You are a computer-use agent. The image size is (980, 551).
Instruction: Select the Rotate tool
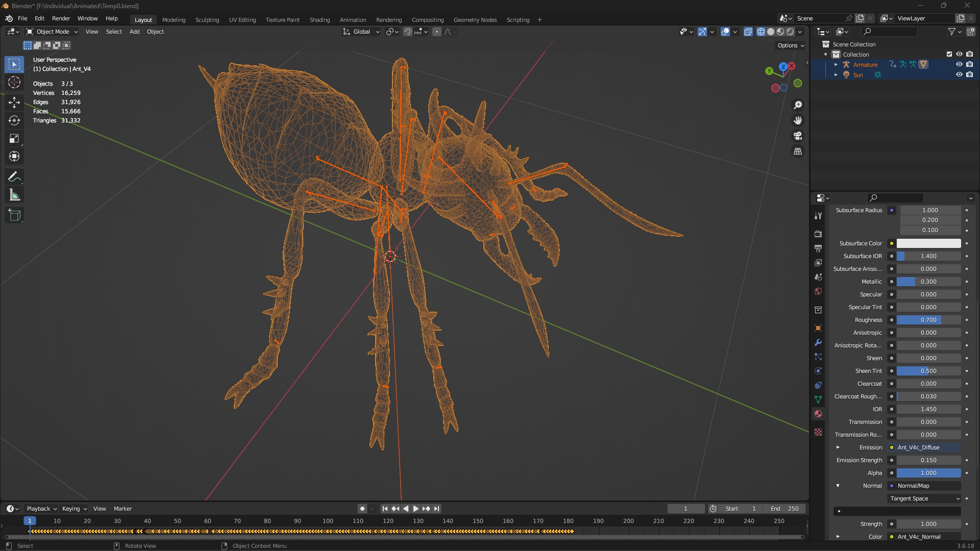[x=14, y=120]
